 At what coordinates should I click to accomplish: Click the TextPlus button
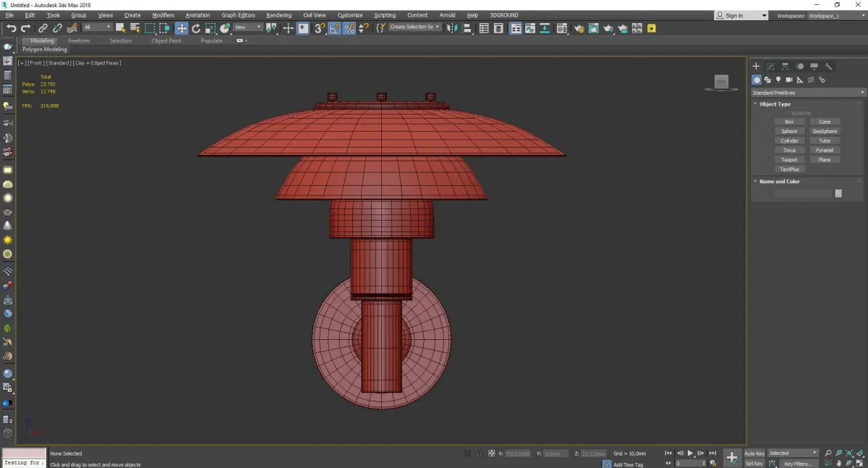[789, 169]
